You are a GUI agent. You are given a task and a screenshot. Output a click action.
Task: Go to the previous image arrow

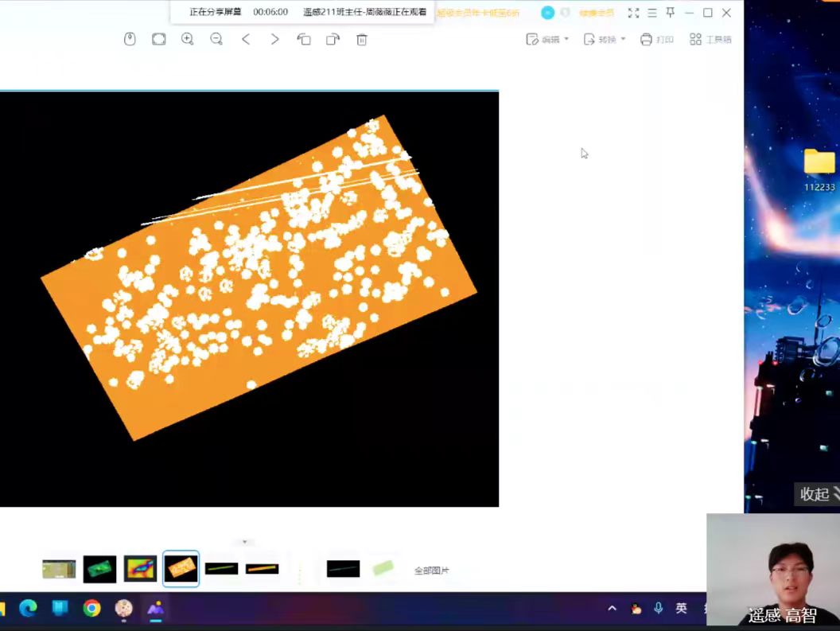(x=246, y=39)
